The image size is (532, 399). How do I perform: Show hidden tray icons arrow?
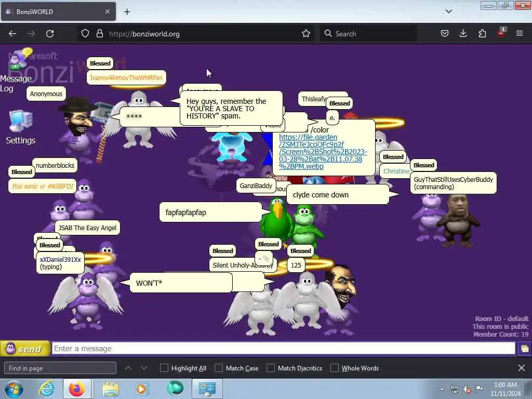point(442,389)
